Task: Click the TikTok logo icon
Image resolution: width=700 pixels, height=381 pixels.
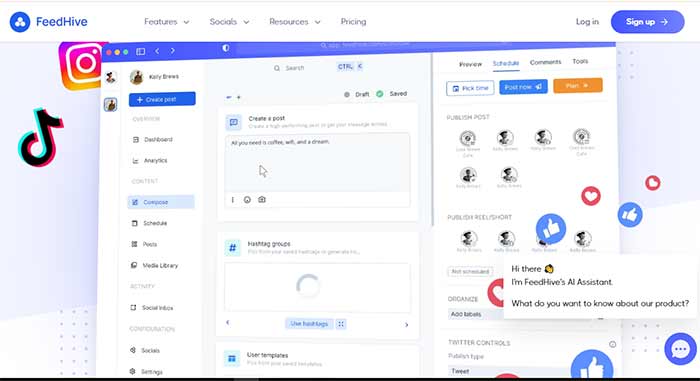Action: [41, 137]
